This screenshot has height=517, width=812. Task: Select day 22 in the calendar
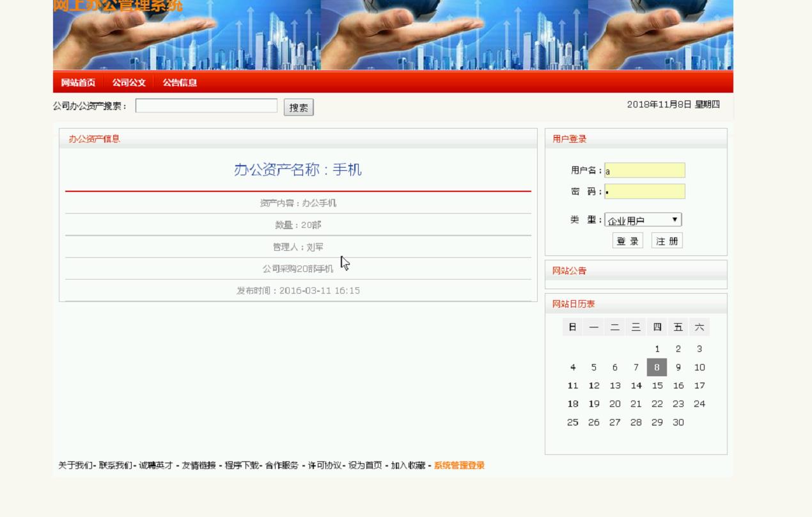[x=657, y=404]
